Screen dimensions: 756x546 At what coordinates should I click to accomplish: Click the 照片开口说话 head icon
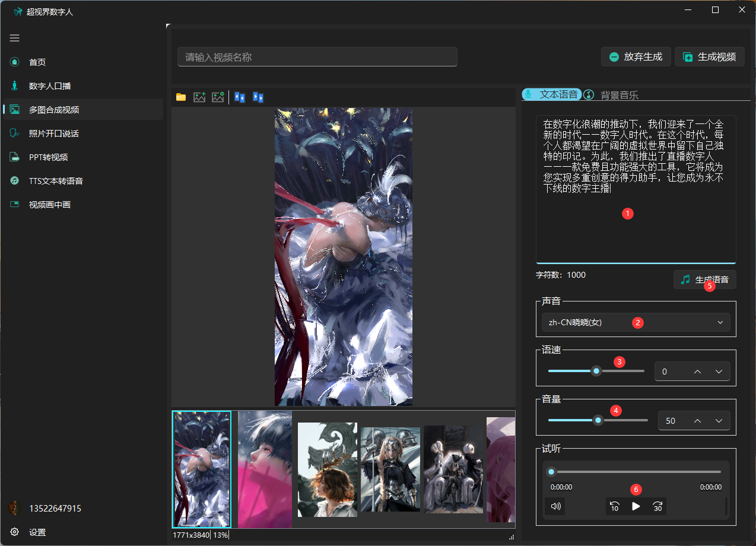[x=15, y=133]
